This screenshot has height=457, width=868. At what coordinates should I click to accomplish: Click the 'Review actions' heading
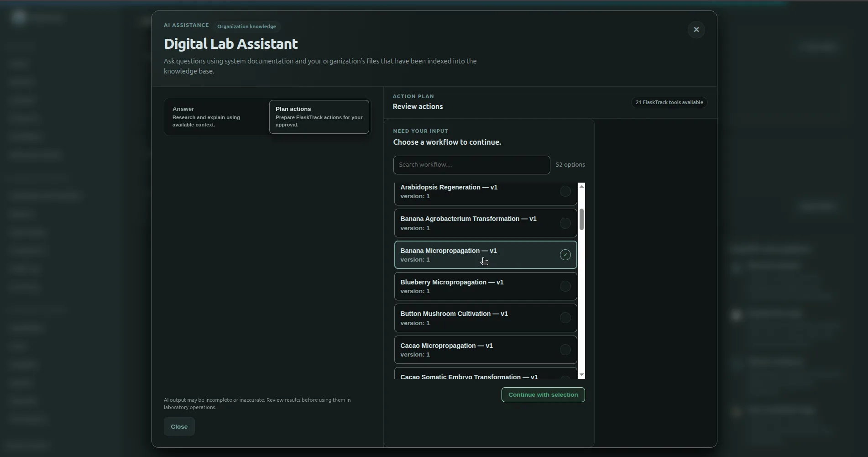click(x=418, y=107)
